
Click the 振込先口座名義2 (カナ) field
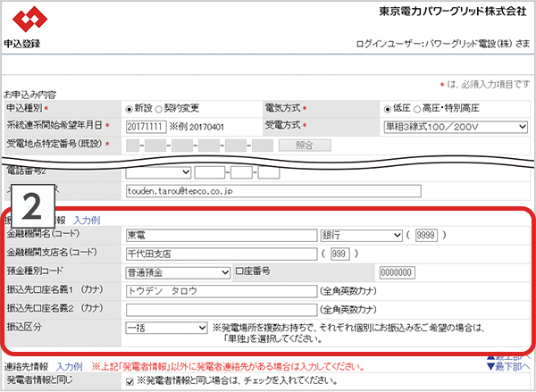tap(222, 310)
